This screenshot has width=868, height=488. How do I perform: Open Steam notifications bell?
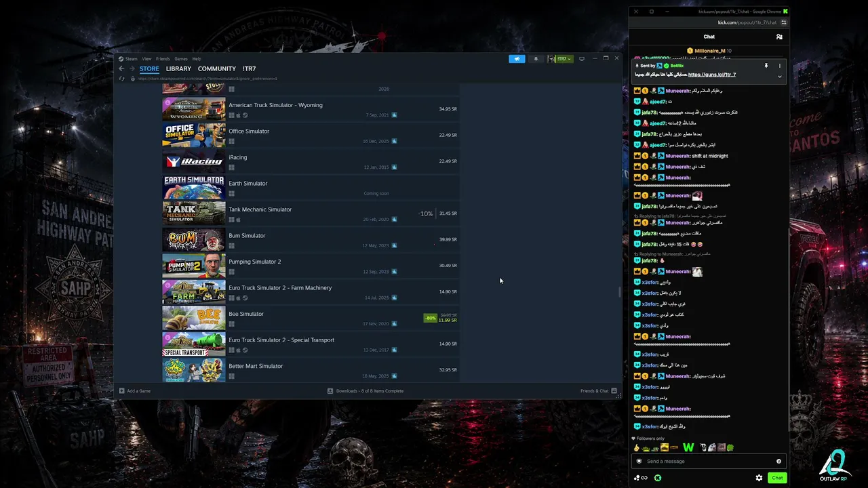pyautogui.click(x=536, y=59)
